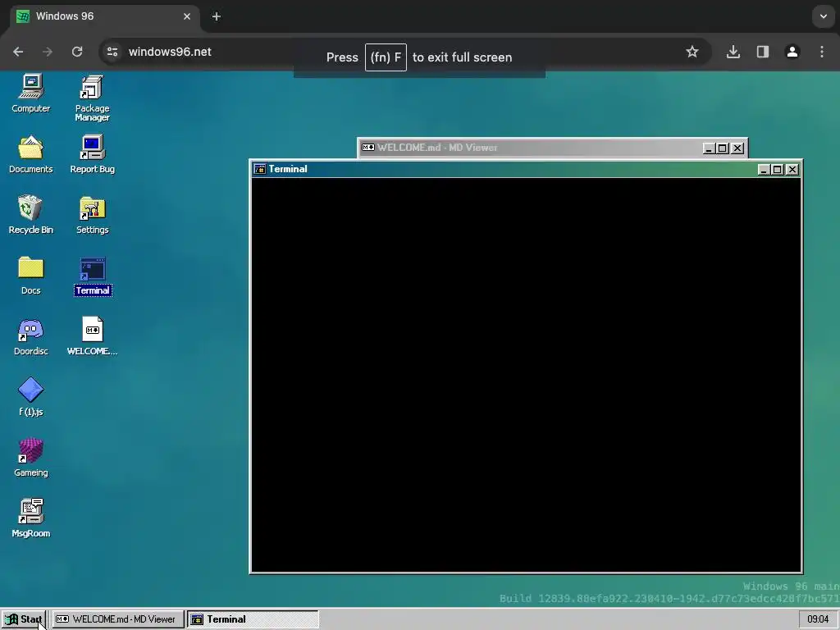840x630 pixels.
Task: Select the f (1).js file icon
Action: [30, 397]
